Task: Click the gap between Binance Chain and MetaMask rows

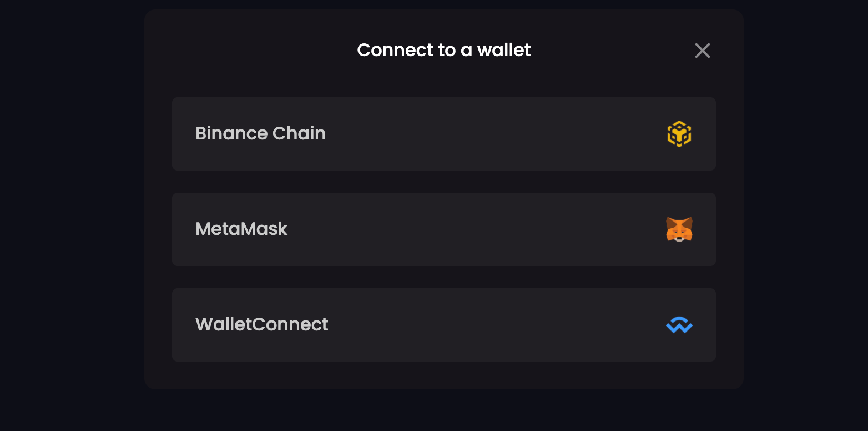Action: [x=444, y=182]
